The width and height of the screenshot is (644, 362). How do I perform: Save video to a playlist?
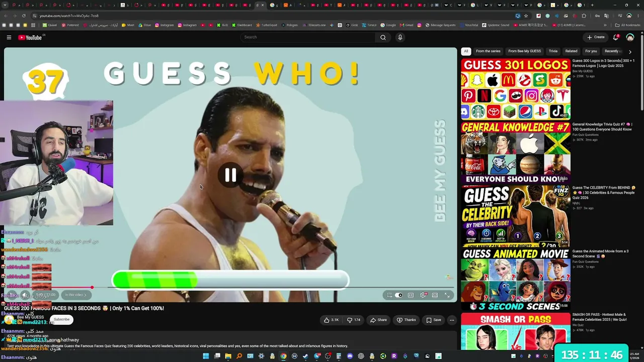pos(434,320)
